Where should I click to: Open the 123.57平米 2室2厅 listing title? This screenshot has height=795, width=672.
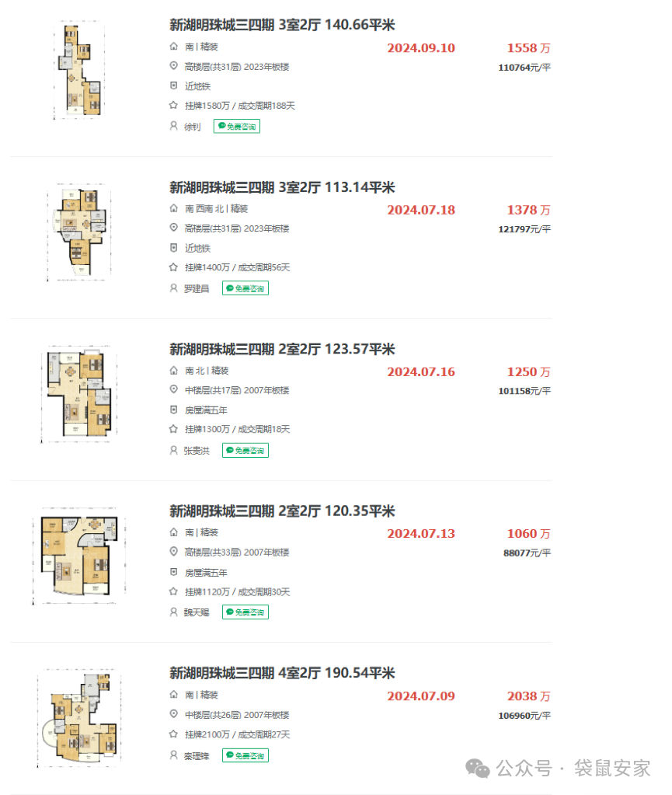point(282,350)
